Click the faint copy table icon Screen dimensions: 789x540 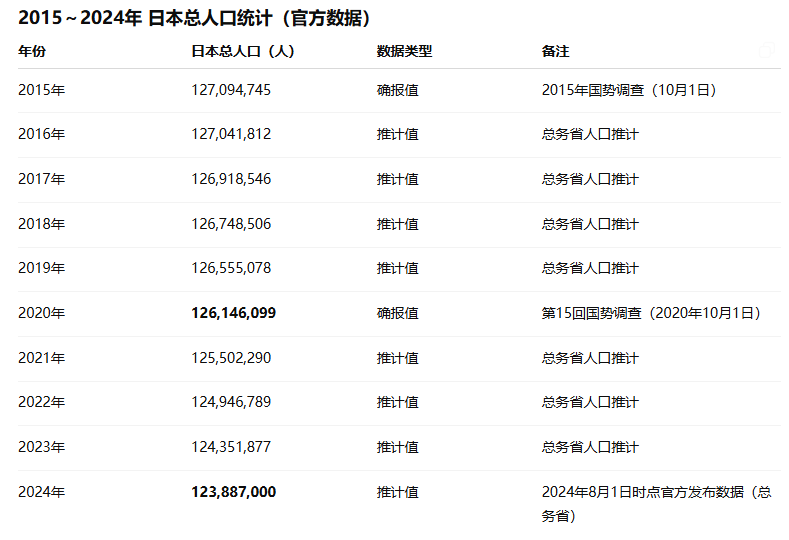[766, 51]
